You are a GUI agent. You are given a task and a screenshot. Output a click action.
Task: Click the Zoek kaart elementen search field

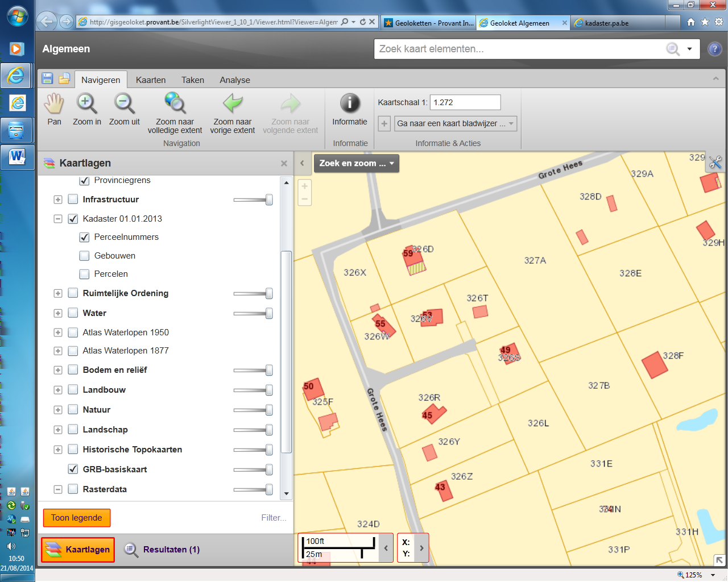pyautogui.click(x=519, y=49)
